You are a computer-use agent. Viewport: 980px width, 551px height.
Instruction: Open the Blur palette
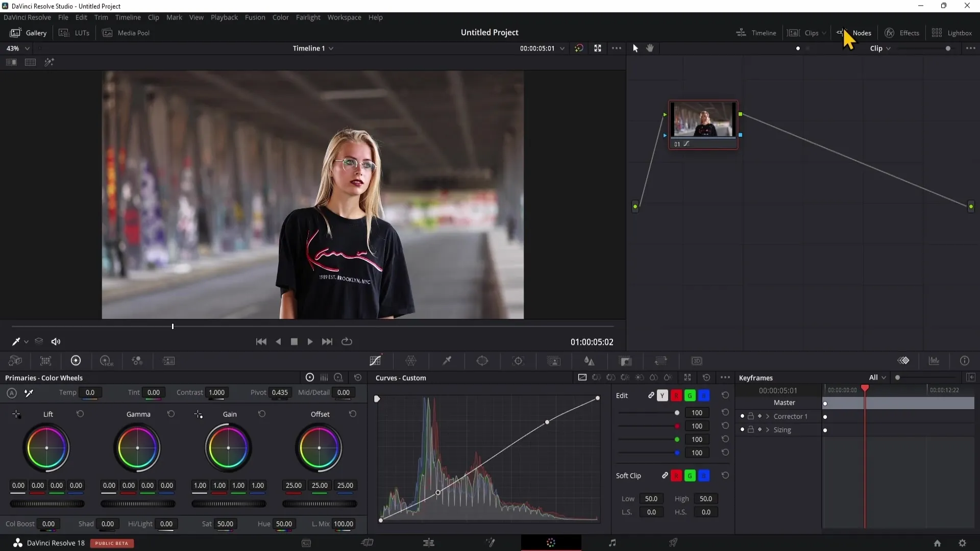[x=590, y=361]
